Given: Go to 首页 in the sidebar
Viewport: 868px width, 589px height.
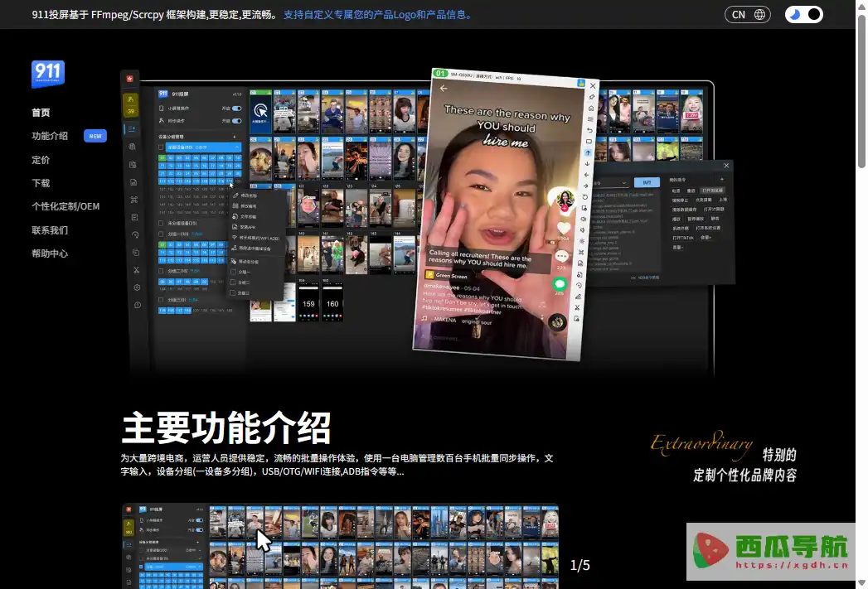Looking at the screenshot, I should tap(41, 113).
